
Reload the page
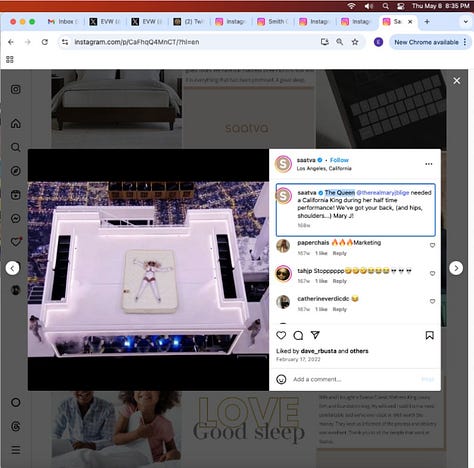(45, 42)
